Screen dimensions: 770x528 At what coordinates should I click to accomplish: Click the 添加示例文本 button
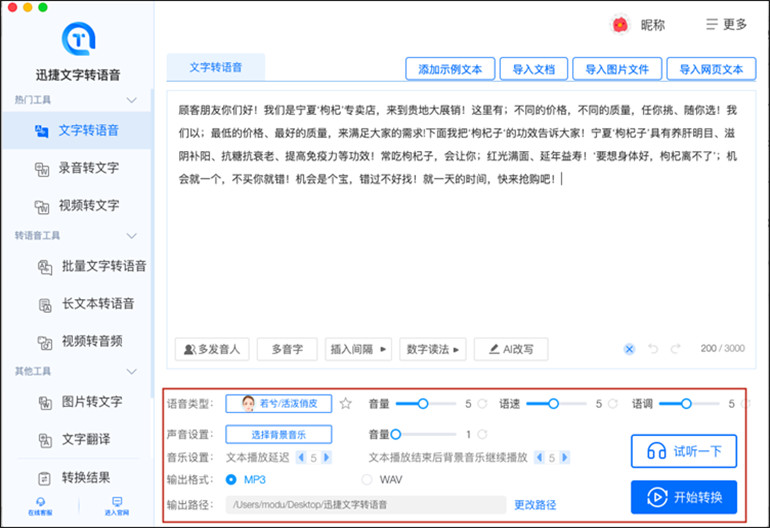tap(450, 69)
